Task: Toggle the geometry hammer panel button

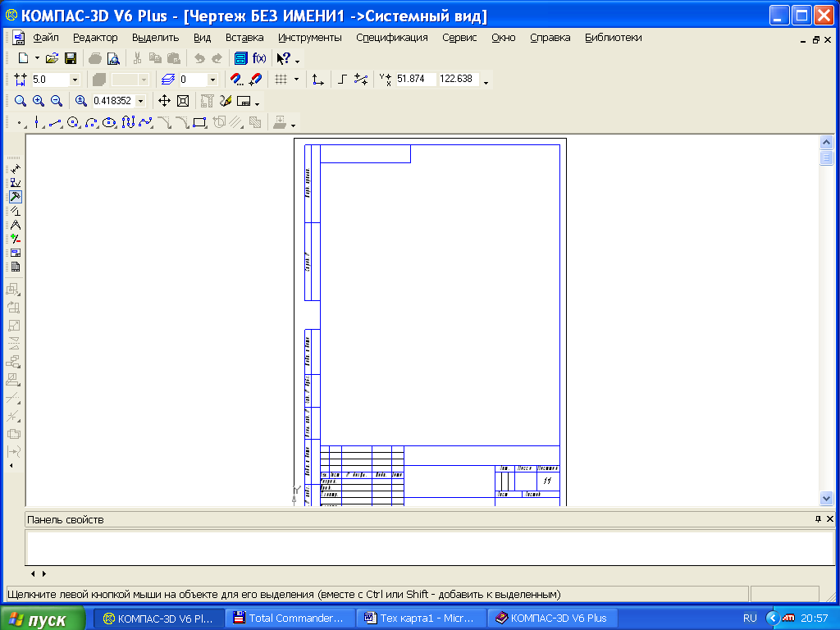Action: 15,197
